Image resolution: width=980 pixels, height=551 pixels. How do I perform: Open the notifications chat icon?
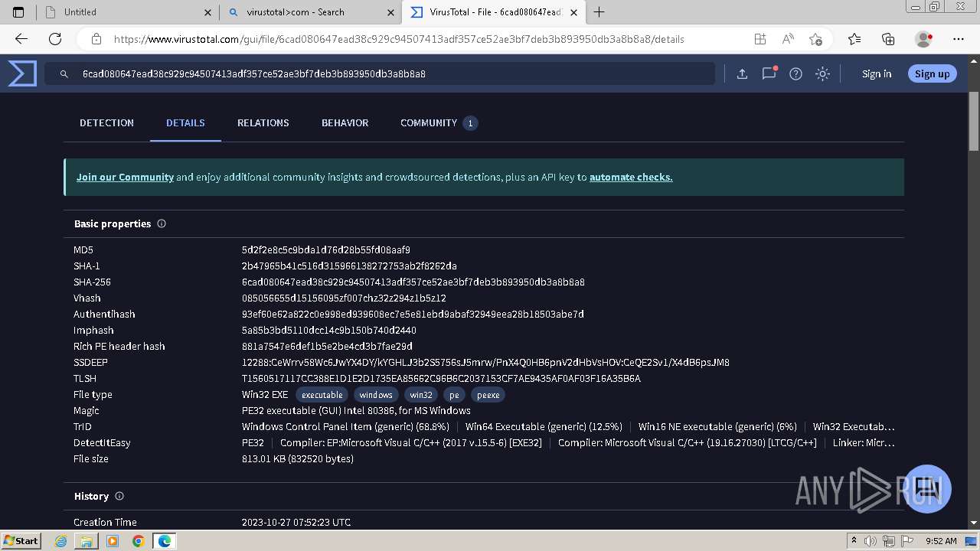click(769, 73)
